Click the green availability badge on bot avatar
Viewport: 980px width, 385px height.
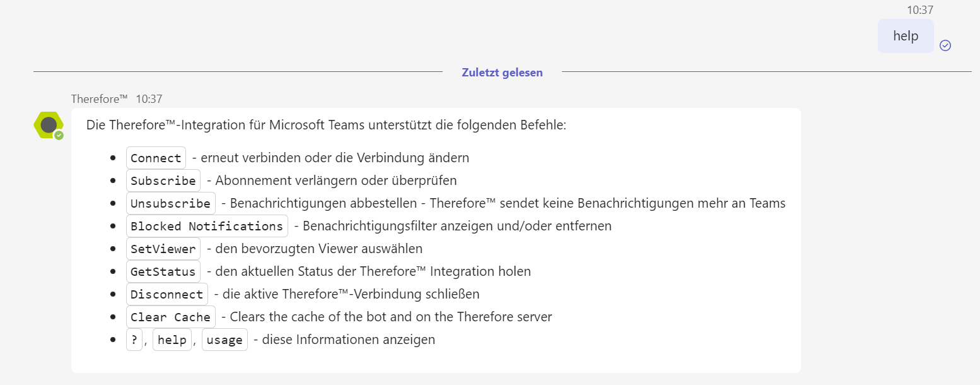59,135
